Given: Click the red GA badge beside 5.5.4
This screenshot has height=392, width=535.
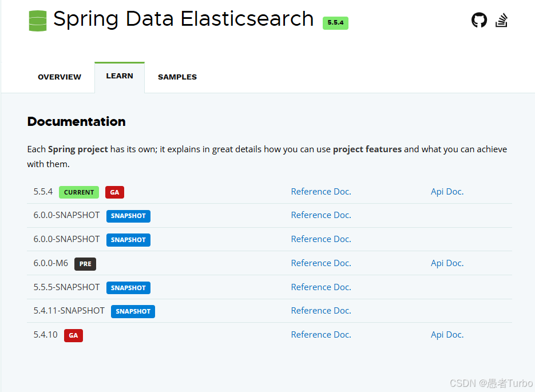Looking at the screenshot, I should (x=114, y=192).
